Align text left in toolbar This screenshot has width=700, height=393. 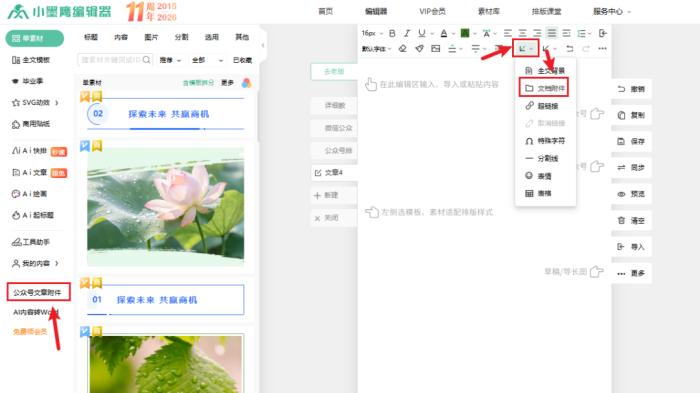click(x=508, y=33)
